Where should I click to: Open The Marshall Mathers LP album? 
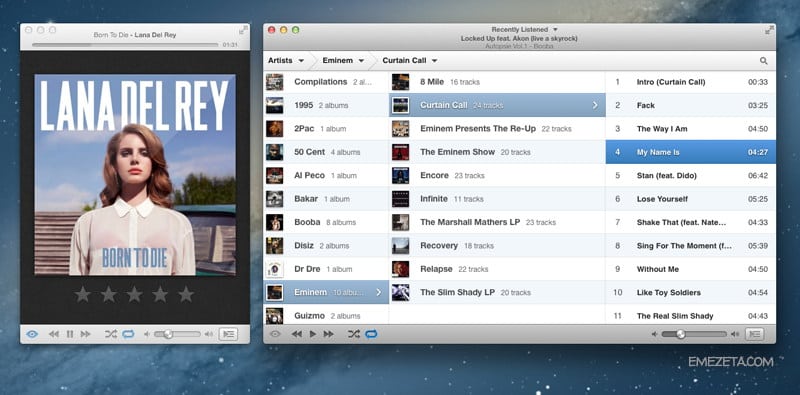pos(497,222)
